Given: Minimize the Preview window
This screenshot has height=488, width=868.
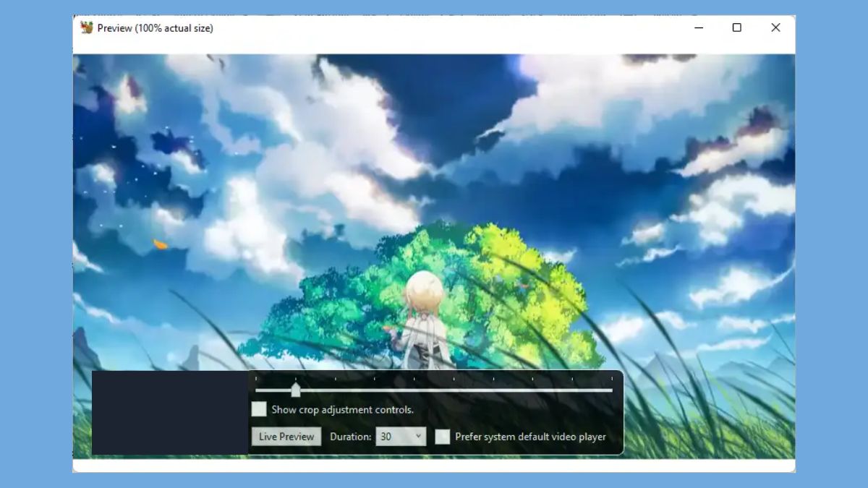Looking at the screenshot, I should pos(699,27).
